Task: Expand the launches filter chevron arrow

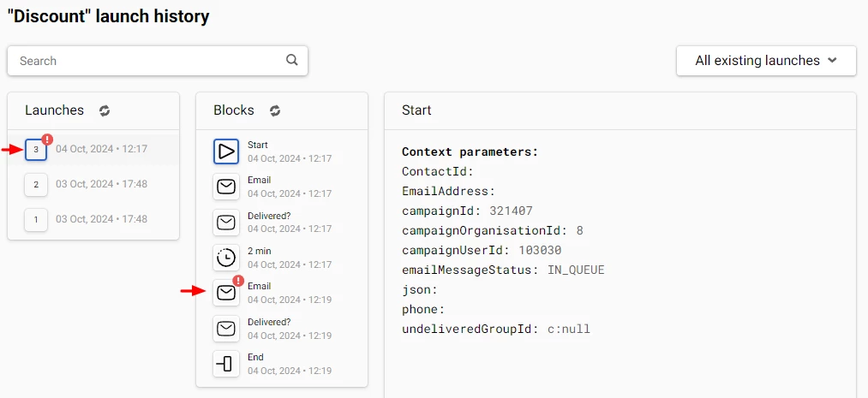Action: [x=832, y=61]
